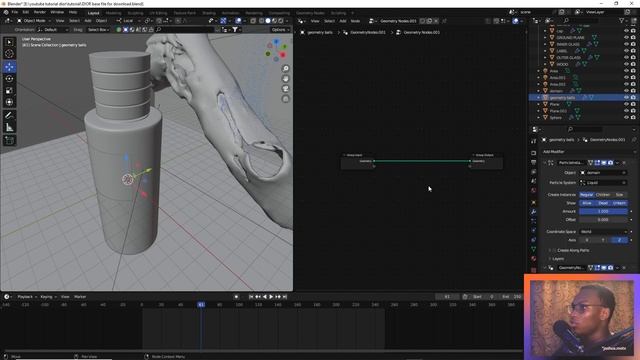Open the File menu
Screen dimensions: 640x360
point(15,12)
